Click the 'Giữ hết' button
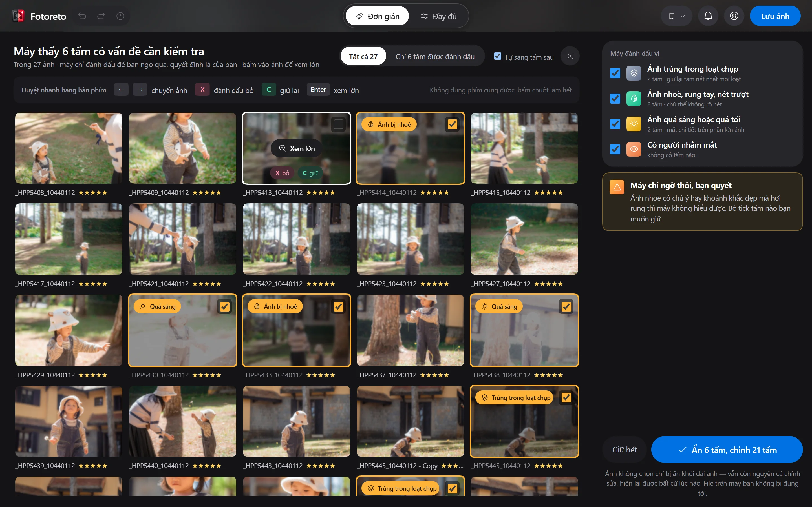The image size is (812, 507). tap(625, 450)
